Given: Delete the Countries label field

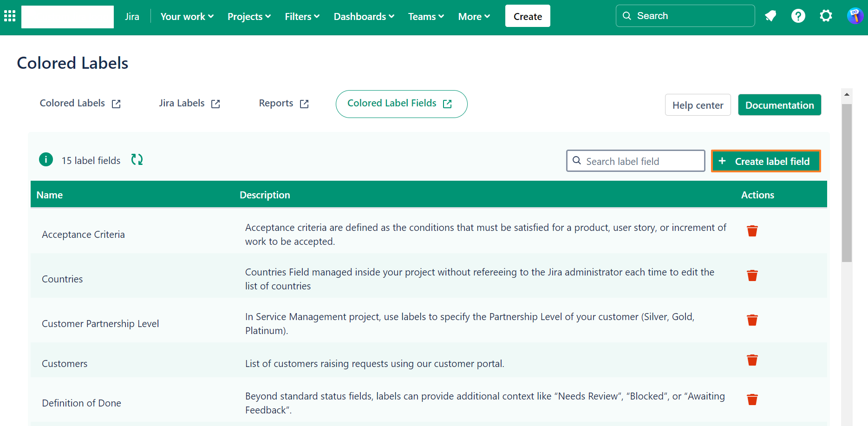Looking at the screenshot, I should [752, 275].
